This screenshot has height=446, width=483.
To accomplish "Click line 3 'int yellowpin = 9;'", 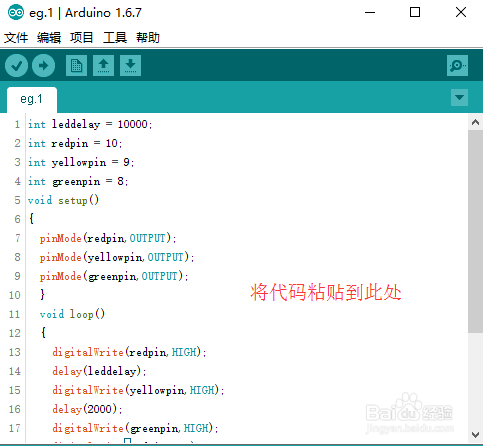I will tap(81, 162).
